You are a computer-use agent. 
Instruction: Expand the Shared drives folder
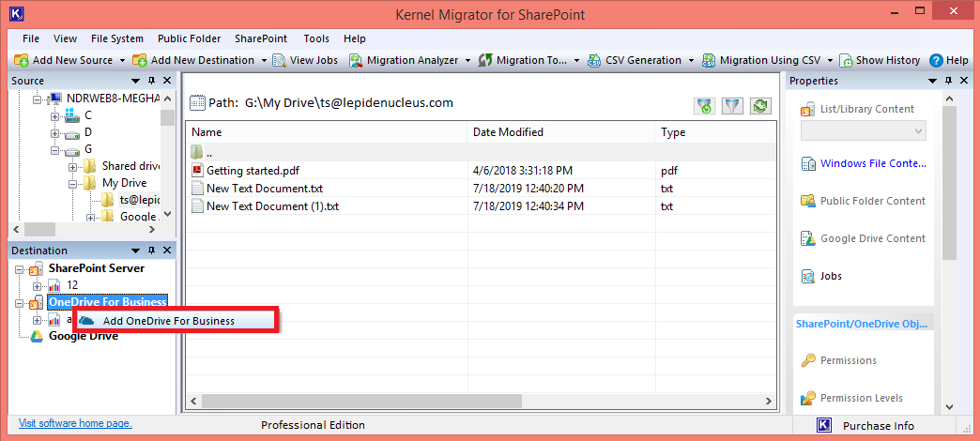click(72, 167)
